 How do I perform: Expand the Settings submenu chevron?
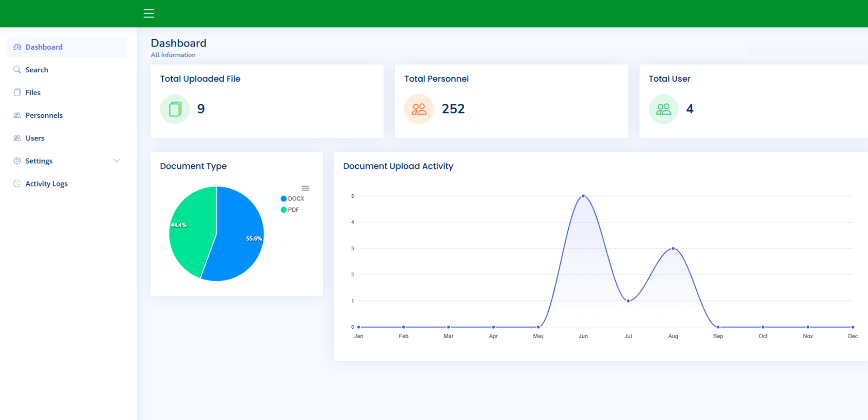pyautogui.click(x=117, y=161)
